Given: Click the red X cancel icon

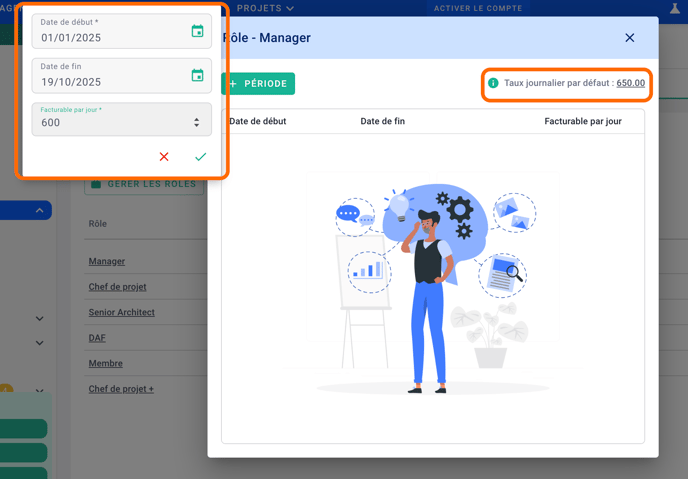Looking at the screenshot, I should pos(164,157).
